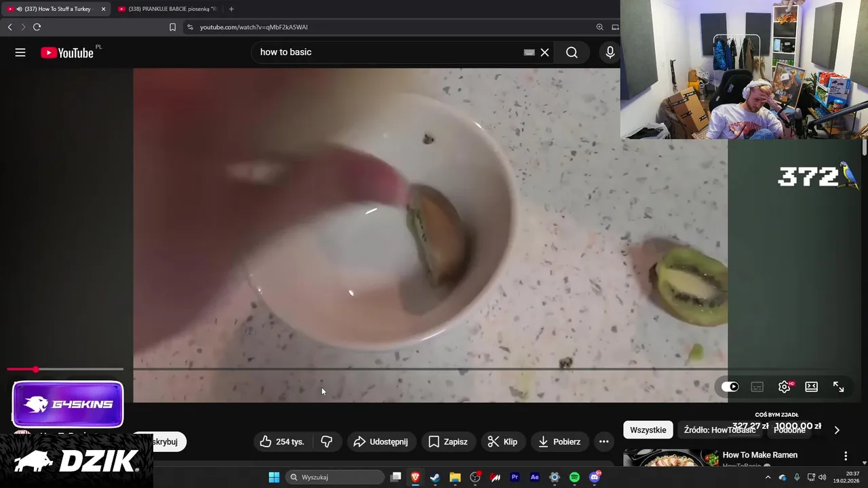Create a clip with Klip button

502,441
